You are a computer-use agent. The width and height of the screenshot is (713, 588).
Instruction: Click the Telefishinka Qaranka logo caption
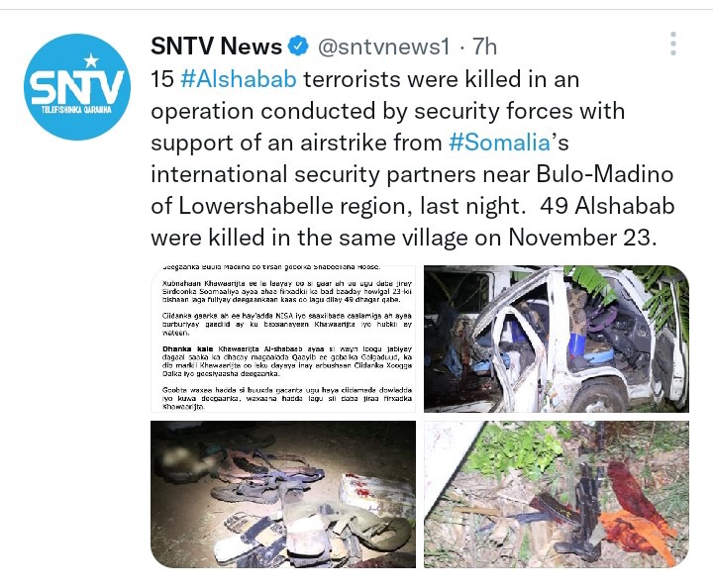(76, 110)
